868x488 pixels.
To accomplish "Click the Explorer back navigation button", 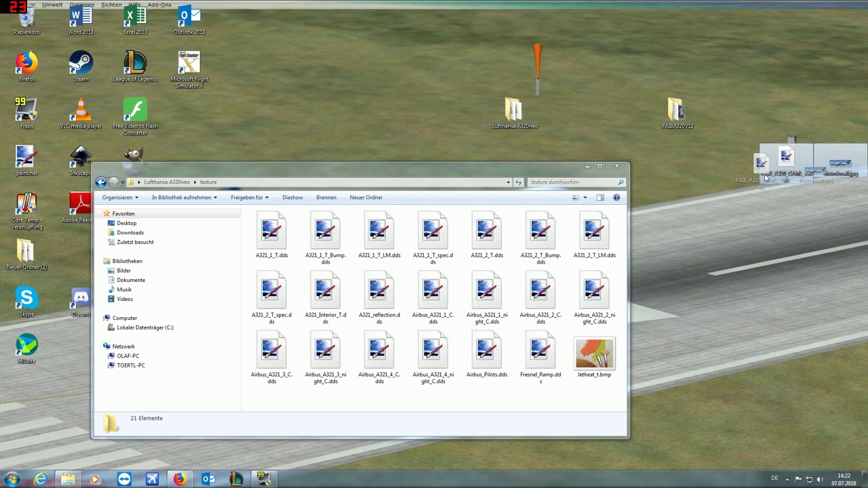I will (100, 182).
